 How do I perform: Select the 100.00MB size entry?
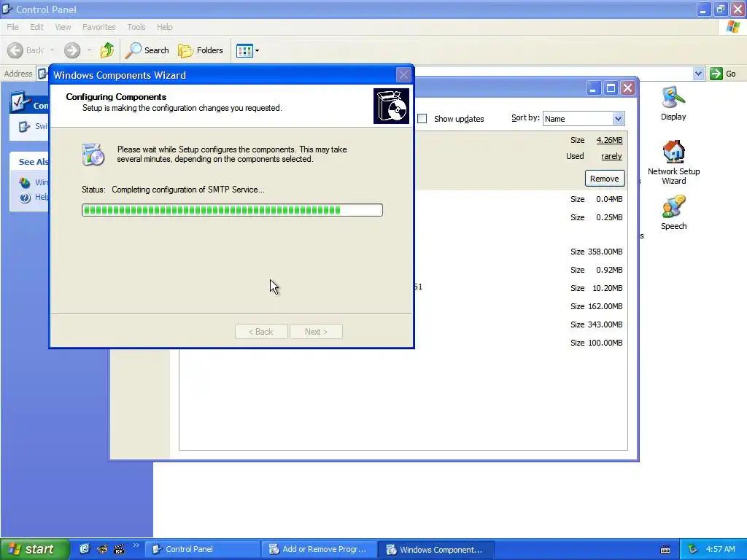click(x=597, y=343)
